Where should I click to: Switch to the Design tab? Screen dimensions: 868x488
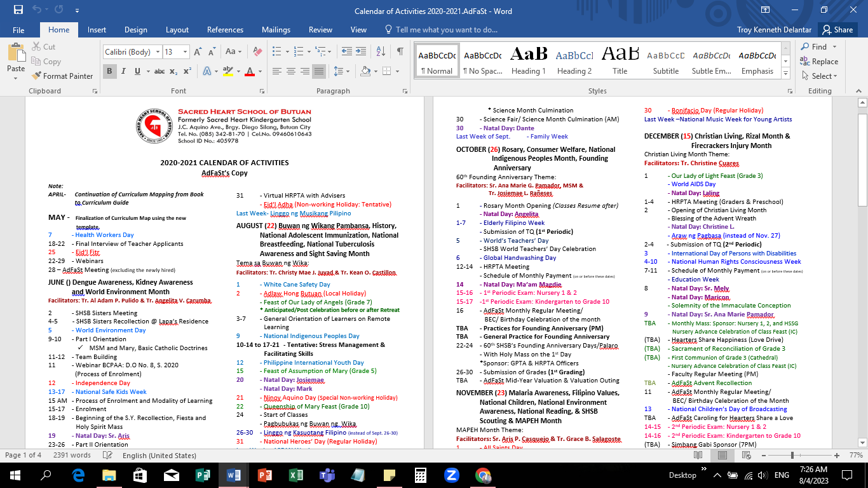tap(136, 30)
